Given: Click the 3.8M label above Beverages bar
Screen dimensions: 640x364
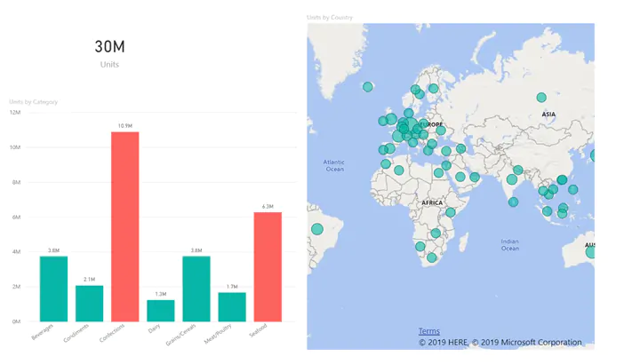Looking at the screenshot, I should tap(53, 250).
